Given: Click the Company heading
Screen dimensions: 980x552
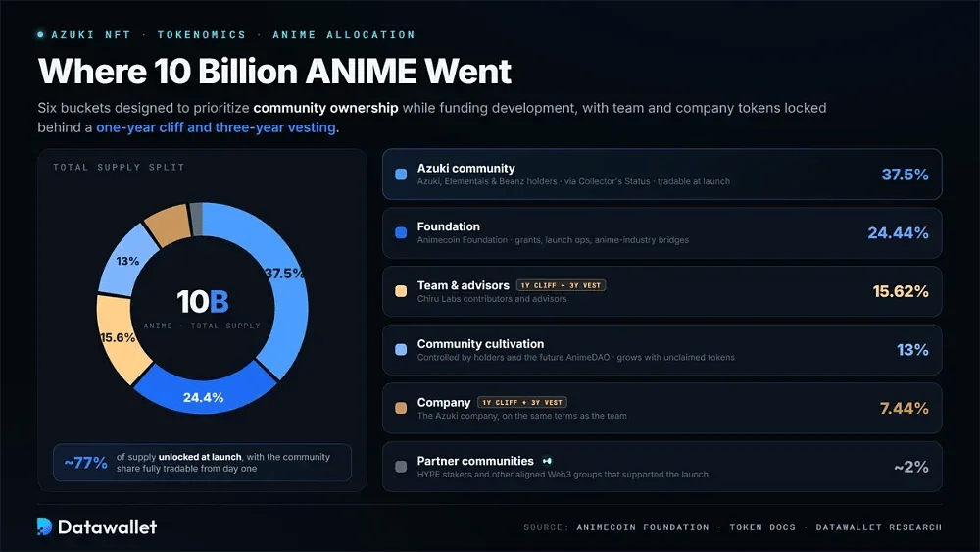Looking at the screenshot, I should (x=444, y=403).
